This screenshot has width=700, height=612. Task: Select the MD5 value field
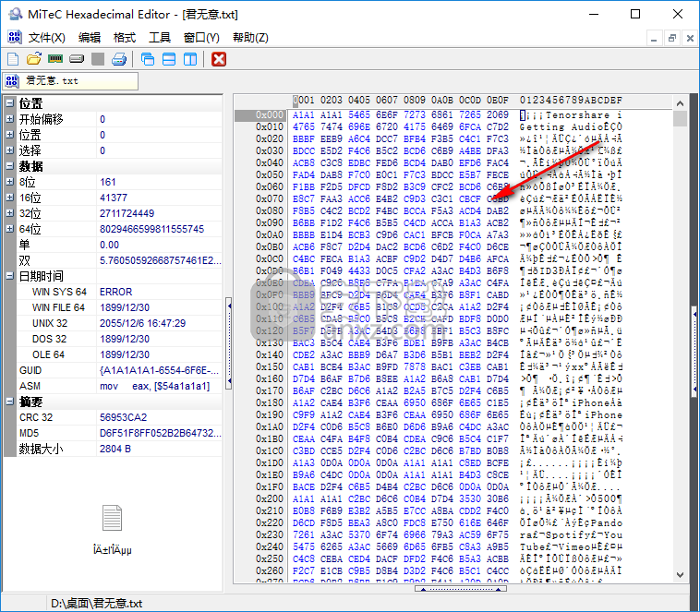pos(159,433)
